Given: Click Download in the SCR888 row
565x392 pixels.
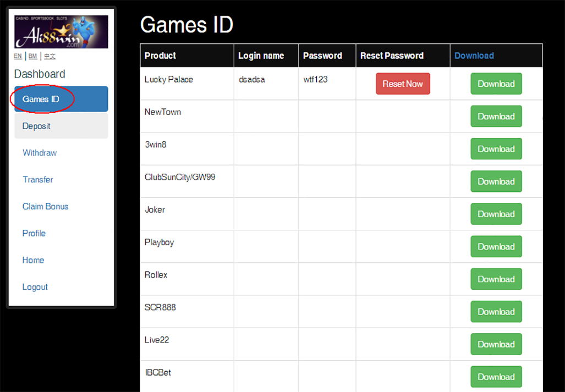Looking at the screenshot, I should 496,312.
